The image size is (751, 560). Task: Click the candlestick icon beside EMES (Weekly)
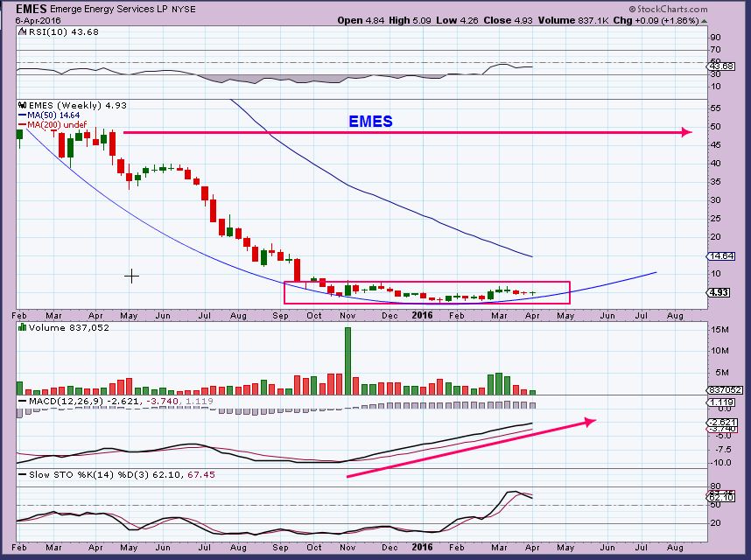(23, 105)
